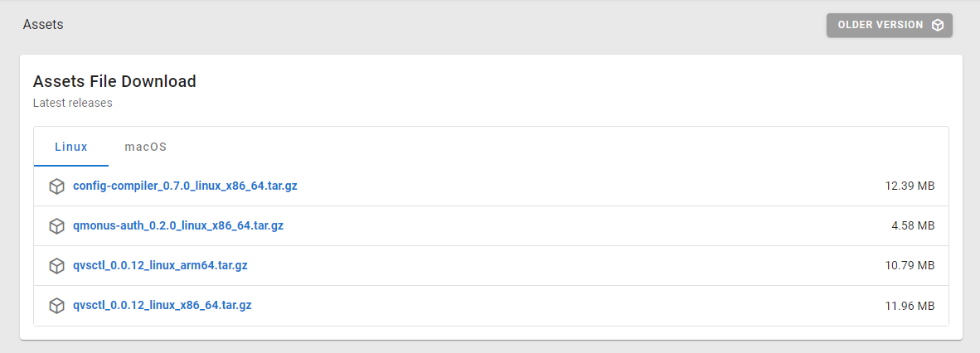The width and height of the screenshot is (980, 353).
Task: Click the package icon beside qmonus-auth_0.2.0 file
Action: 56,226
